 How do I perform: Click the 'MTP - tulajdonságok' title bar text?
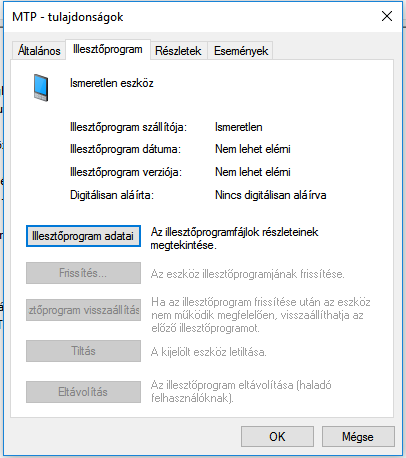tap(68, 17)
